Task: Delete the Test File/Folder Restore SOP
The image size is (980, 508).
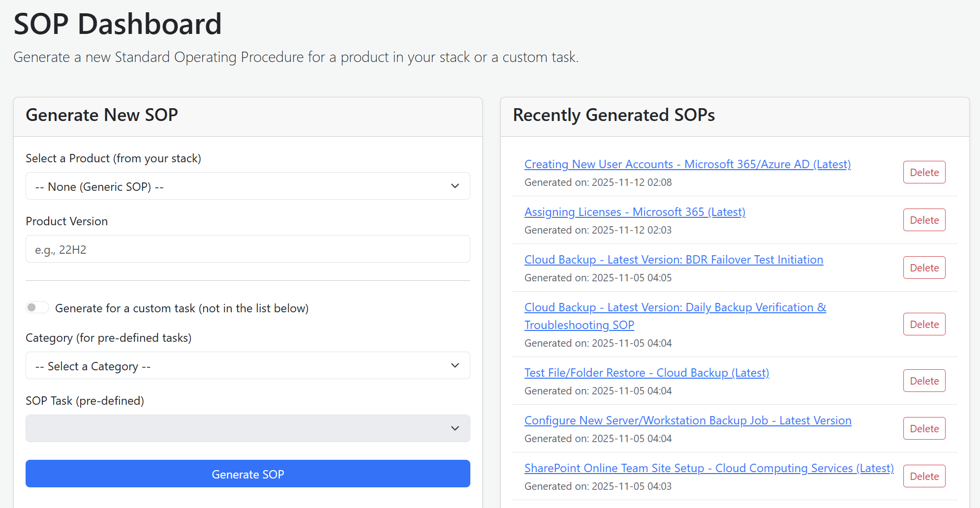Action: tap(924, 380)
